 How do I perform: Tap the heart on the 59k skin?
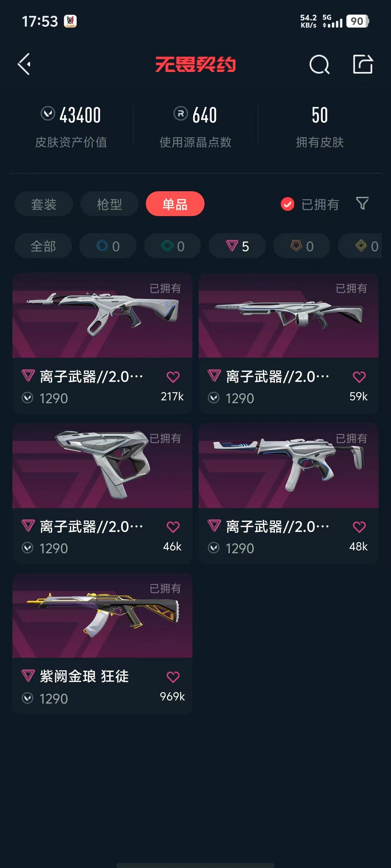(359, 377)
